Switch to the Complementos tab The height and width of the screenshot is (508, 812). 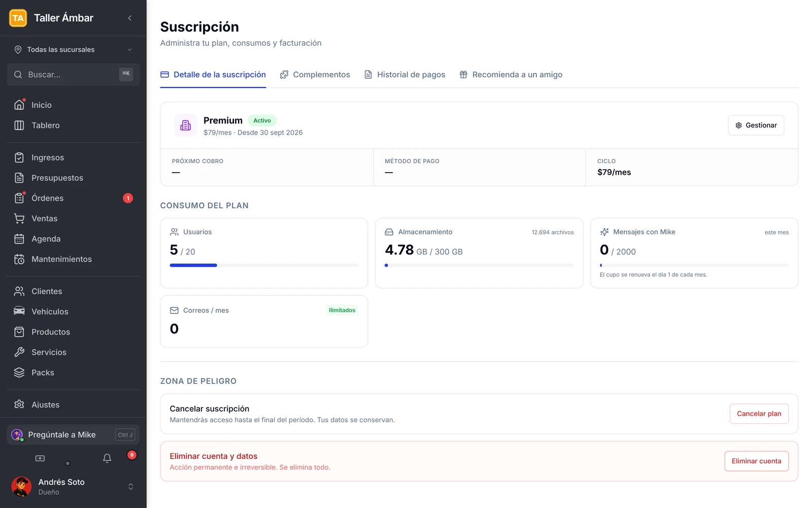315,75
